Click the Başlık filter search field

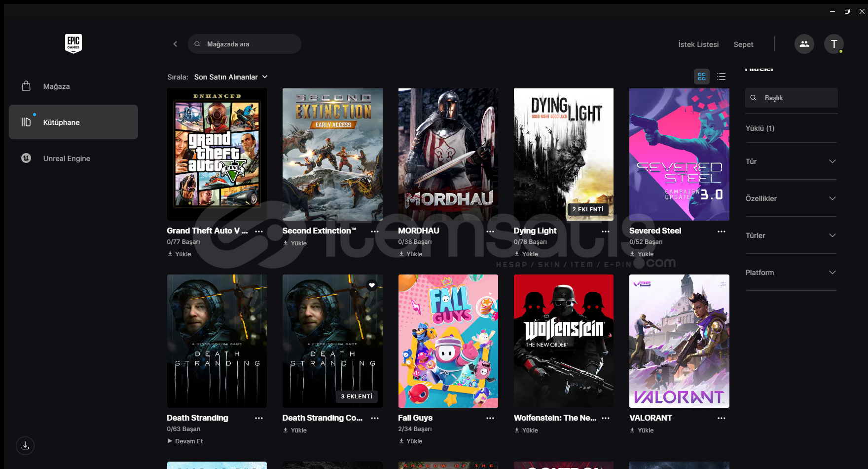[x=792, y=98]
